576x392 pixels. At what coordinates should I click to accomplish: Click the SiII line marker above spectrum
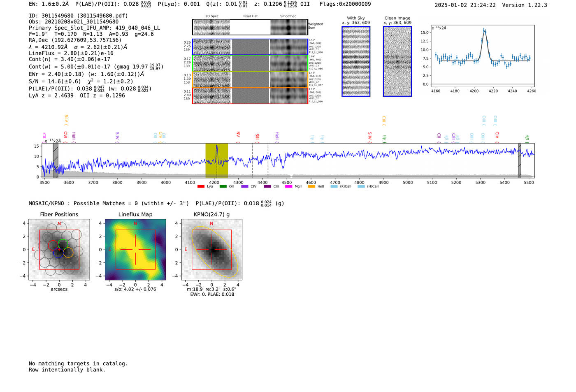point(257,138)
